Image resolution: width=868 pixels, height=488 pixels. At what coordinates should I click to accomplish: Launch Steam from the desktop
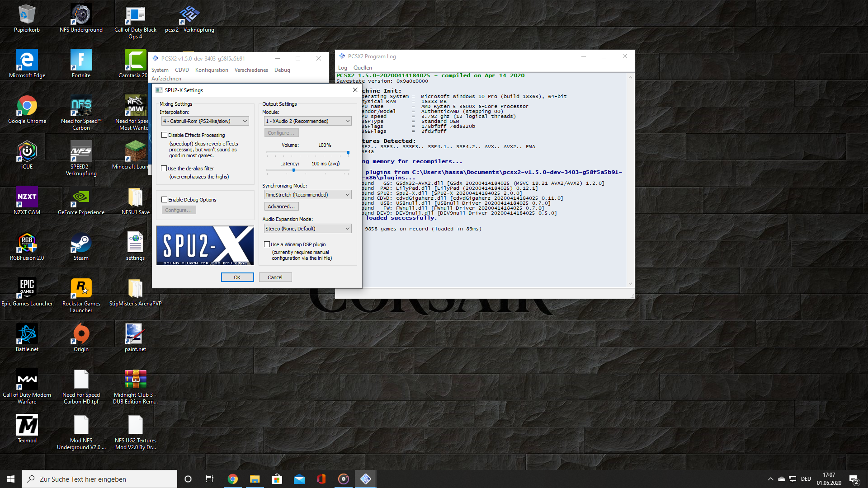pyautogui.click(x=81, y=246)
